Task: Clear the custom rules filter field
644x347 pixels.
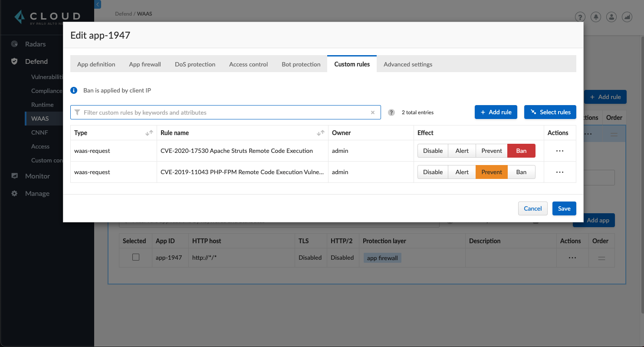Action: (x=372, y=112)
